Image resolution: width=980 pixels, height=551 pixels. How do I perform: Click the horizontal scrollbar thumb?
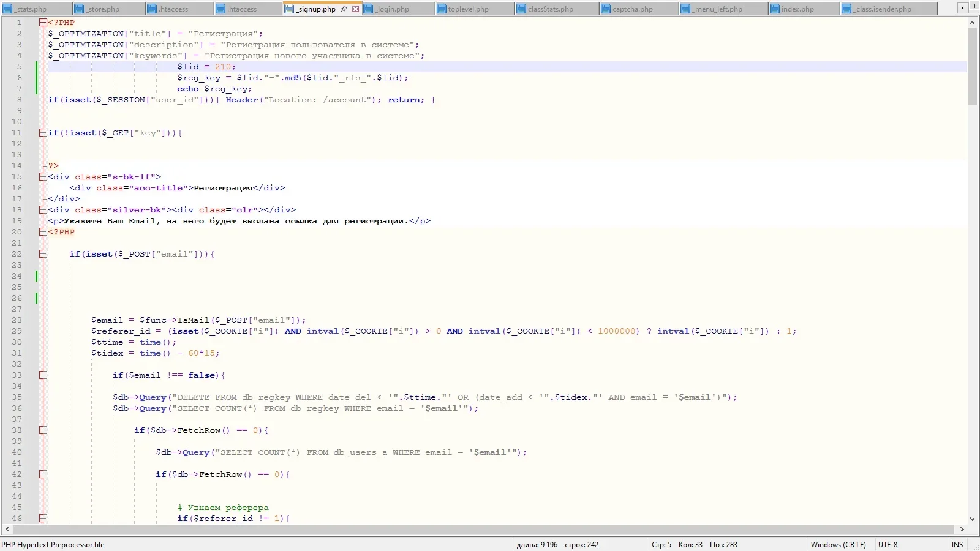[x=483, y=529]
